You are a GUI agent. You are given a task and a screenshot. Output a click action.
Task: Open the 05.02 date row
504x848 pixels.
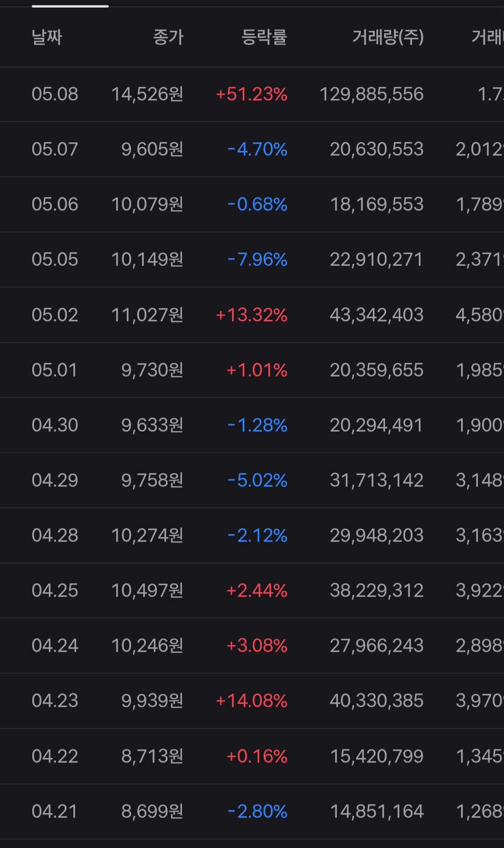pyautogui.click(x=252, y=315)
